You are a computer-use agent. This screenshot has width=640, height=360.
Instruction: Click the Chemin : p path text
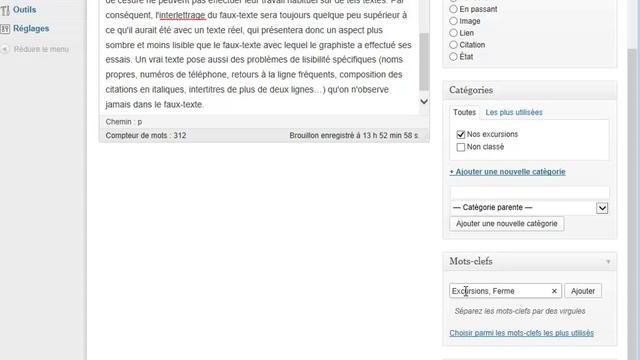click(124, 122)
